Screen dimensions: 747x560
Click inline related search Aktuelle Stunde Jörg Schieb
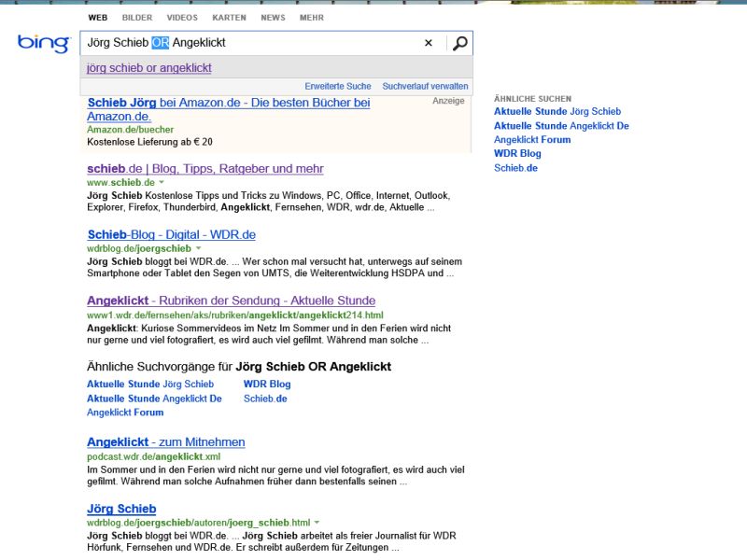click(x=150, y=384)
